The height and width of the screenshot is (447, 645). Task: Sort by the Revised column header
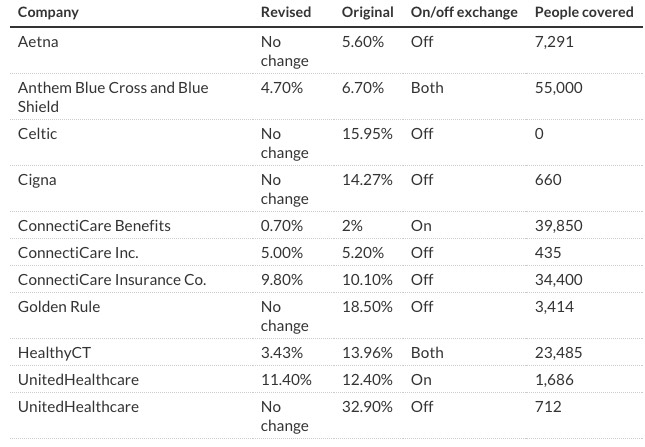point(285,12)
